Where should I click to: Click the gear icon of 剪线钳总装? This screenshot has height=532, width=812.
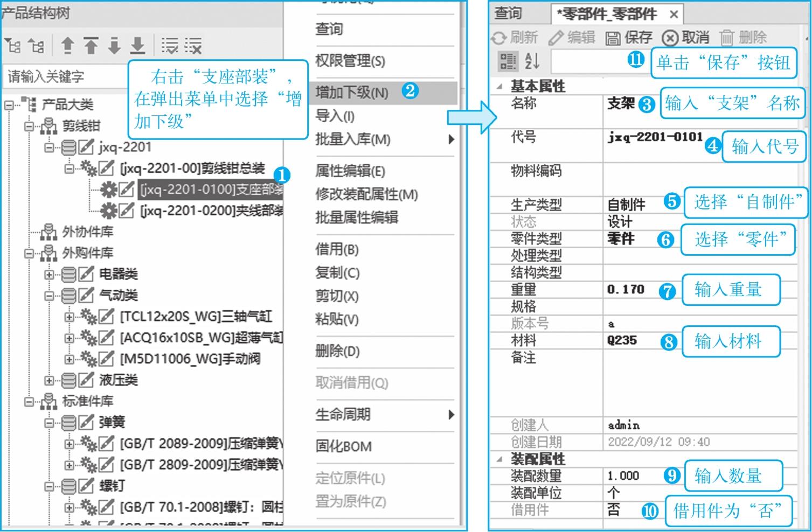pos(89,169)
